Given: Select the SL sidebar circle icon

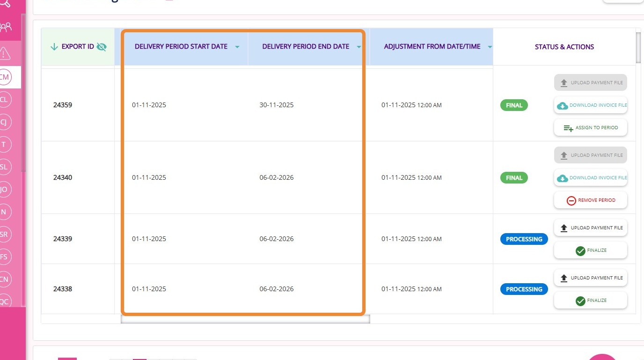Looking at the screenshot, I should pos(4,167).
